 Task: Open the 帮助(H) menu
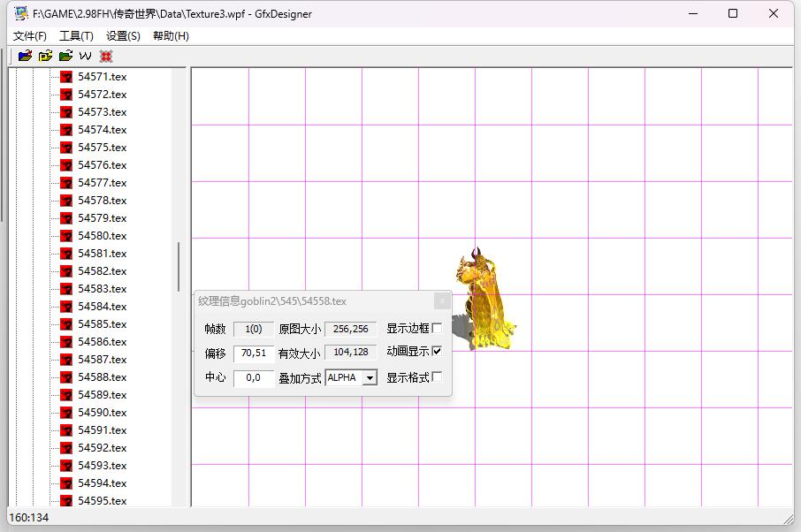(x=171, y=36)
